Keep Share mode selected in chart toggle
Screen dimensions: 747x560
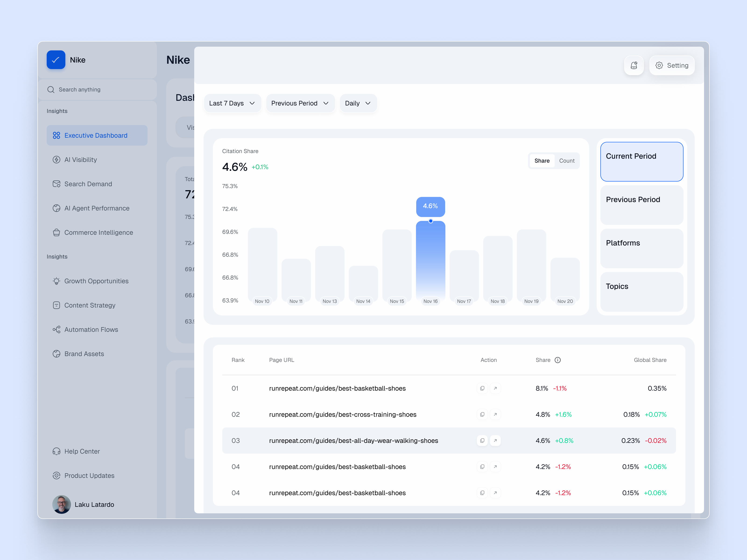coord(542,161)
